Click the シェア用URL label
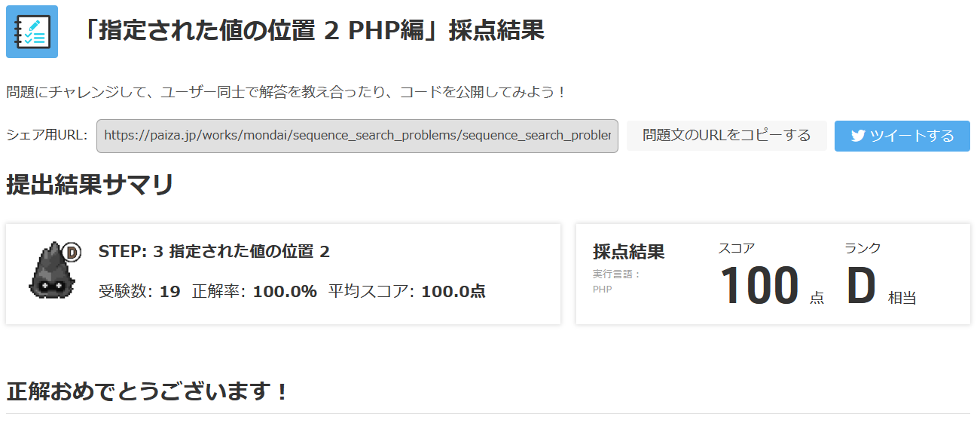The height and width of the screenshot is (423, 980). pos(47,136)
